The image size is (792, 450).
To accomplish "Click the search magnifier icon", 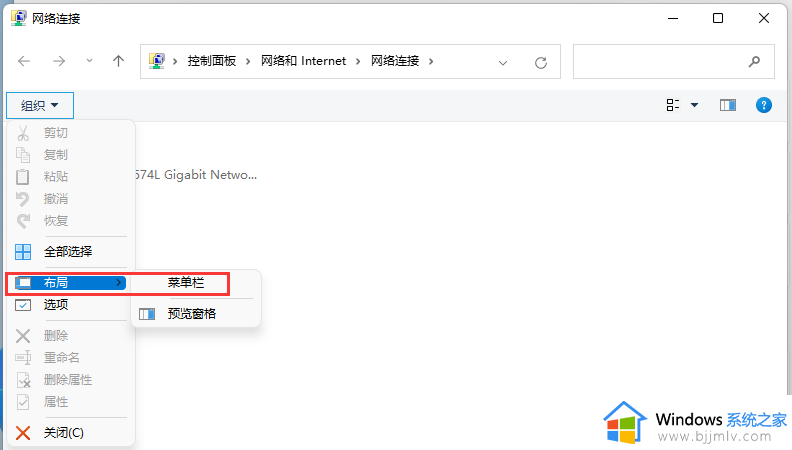I will 754,61.
